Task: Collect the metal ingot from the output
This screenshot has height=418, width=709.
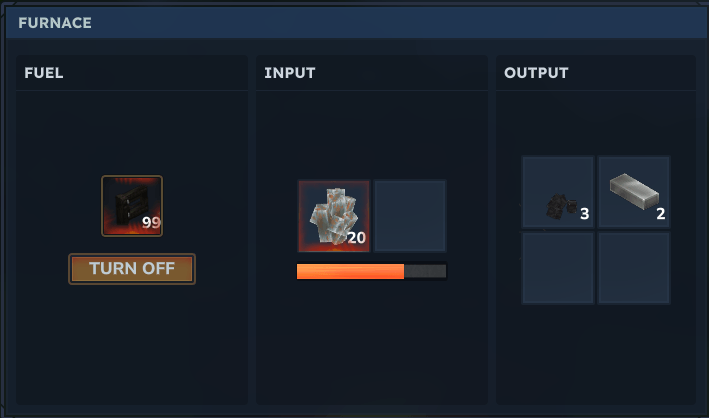Action: [x=634, y=192]
